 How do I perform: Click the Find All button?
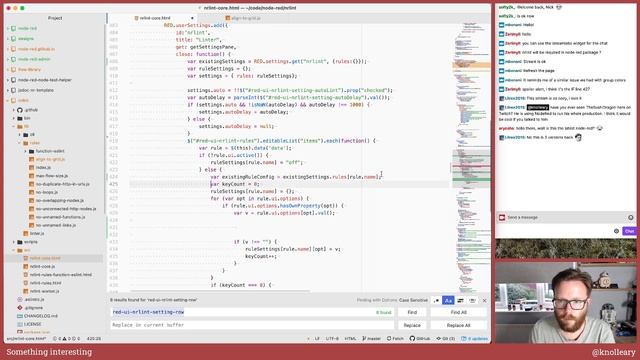tap(458, 312)
